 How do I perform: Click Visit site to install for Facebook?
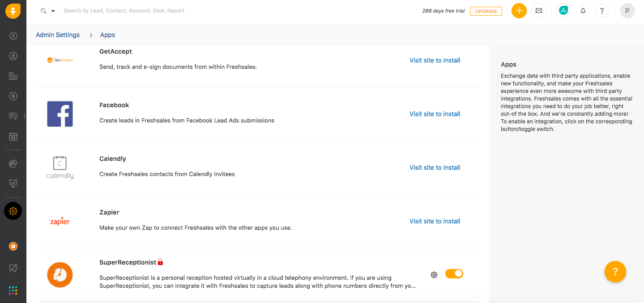coord(435,114)
